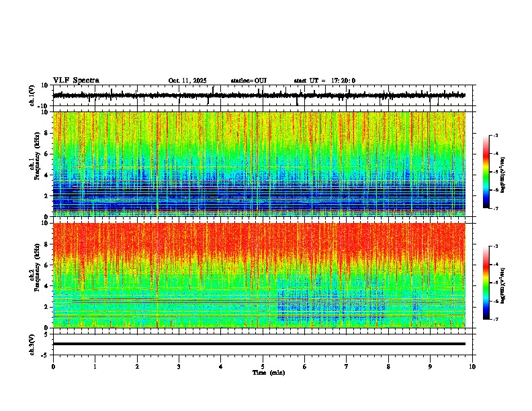The height and width of the screenshot is (411, 532).
Task: Click the "10" tick label on the time axis
Action: [x=472, y=367]
